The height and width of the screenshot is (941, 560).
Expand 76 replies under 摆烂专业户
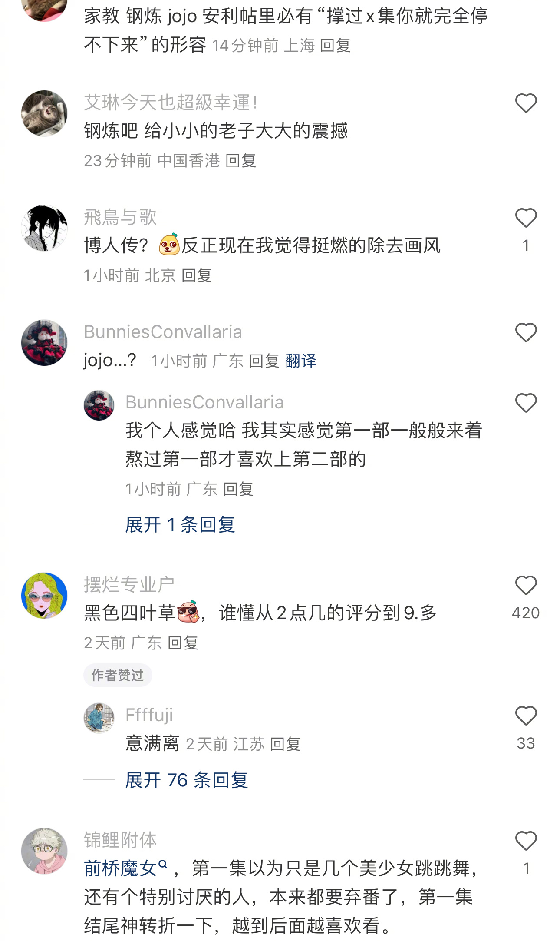pyautogui.click(x=187, y=780)
